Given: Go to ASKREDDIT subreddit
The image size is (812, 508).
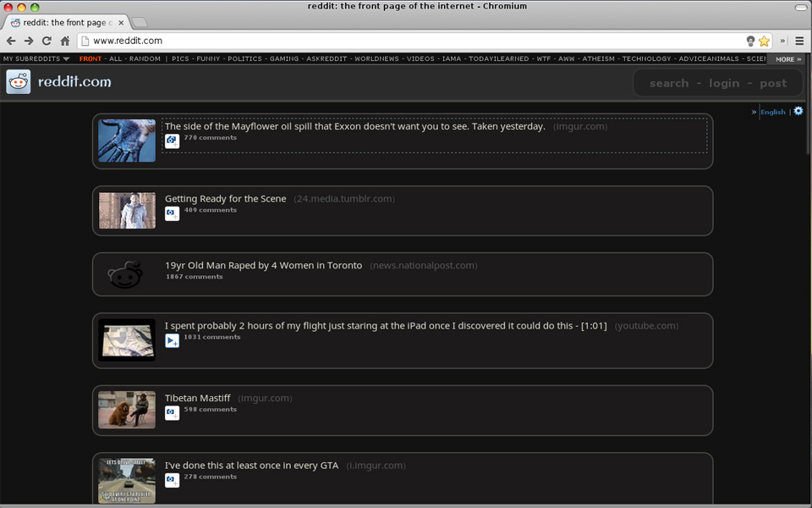Looking at the screenshot, I should coord(326,59).
